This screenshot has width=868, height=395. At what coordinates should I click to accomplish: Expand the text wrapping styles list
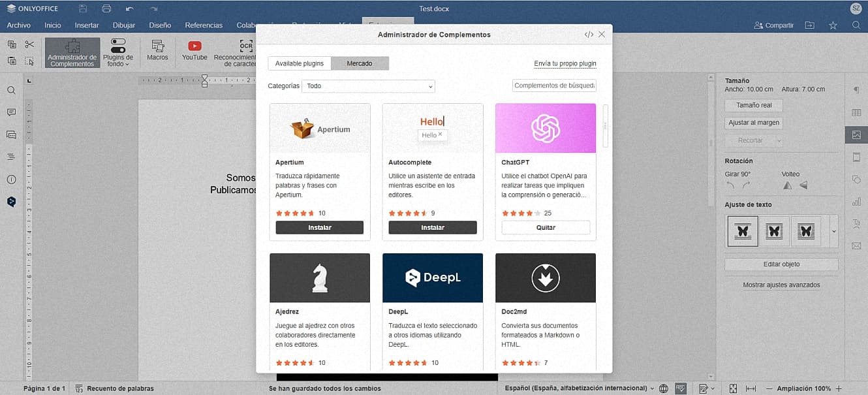(x=833, y=231)
